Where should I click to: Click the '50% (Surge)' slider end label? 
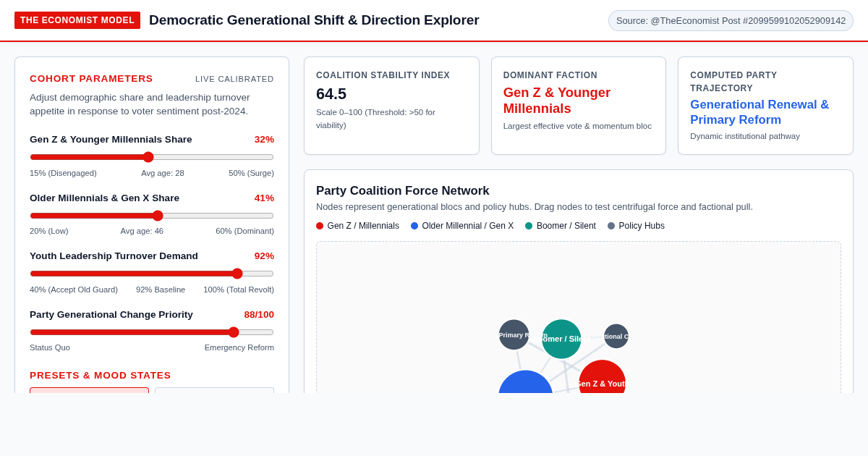pos(251,173)
